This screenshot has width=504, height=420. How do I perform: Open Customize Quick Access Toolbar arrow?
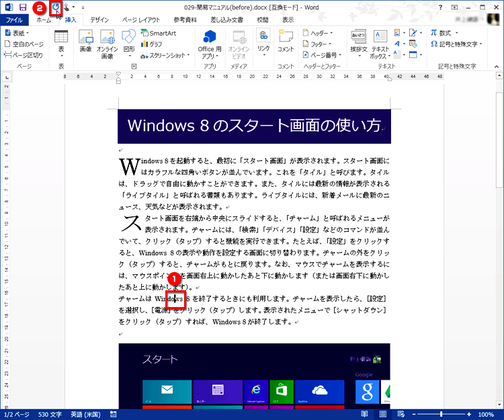coord(83,7)
